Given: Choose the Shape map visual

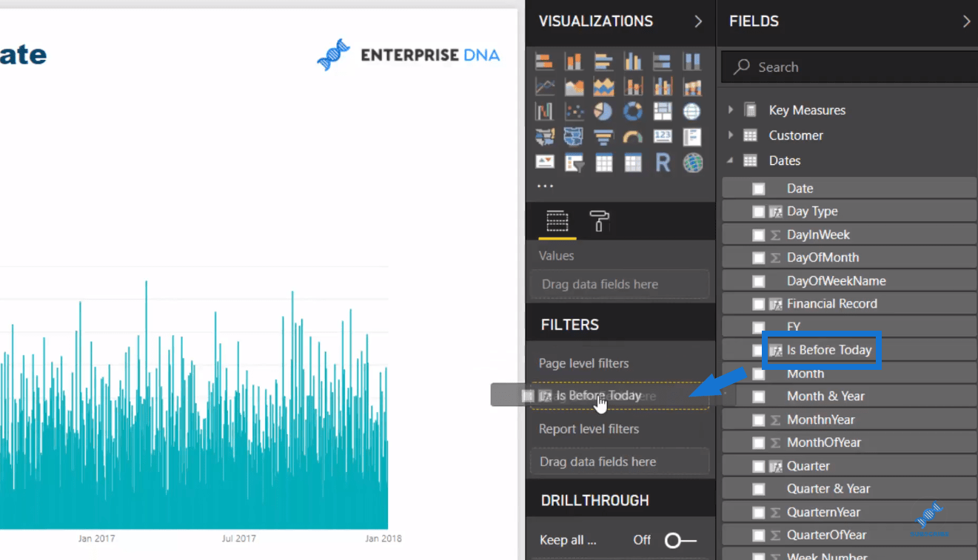Looking at the screenshot, I should [574, 137].
